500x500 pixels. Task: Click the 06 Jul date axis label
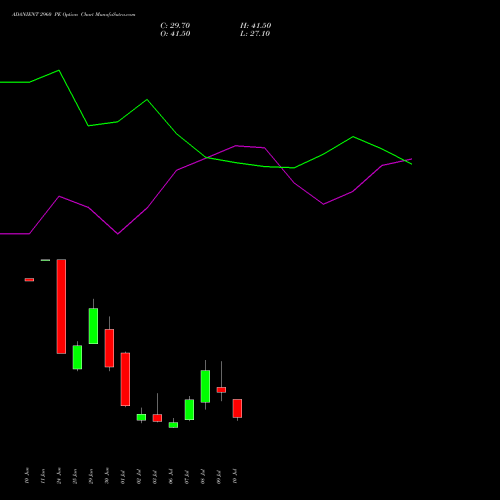[171, 476]
